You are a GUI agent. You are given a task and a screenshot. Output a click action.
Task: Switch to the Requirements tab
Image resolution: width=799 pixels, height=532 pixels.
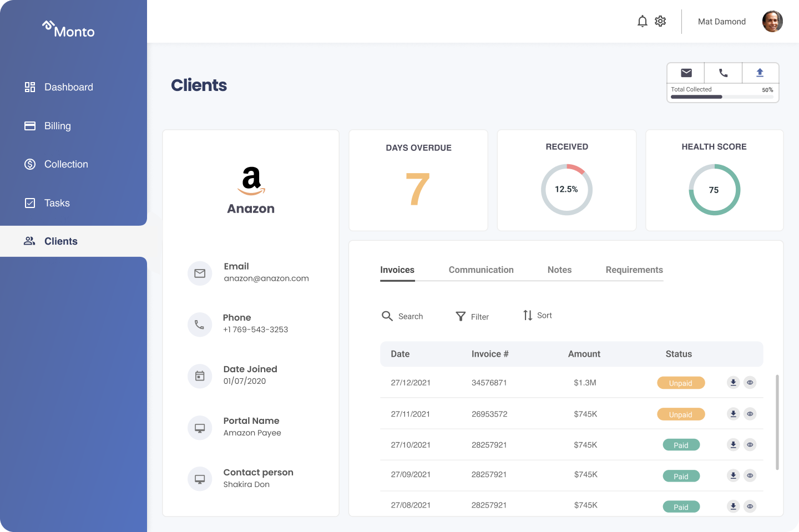pos(634,270)
